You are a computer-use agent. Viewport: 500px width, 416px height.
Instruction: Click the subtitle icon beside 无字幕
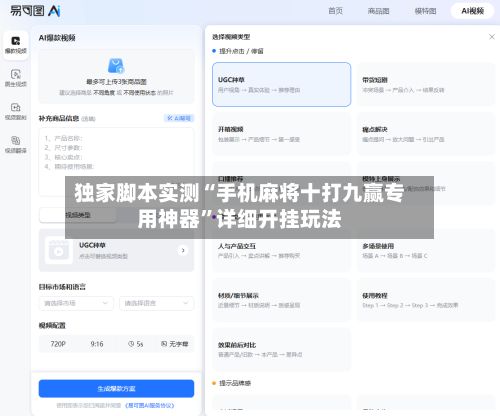pos(164,344)
